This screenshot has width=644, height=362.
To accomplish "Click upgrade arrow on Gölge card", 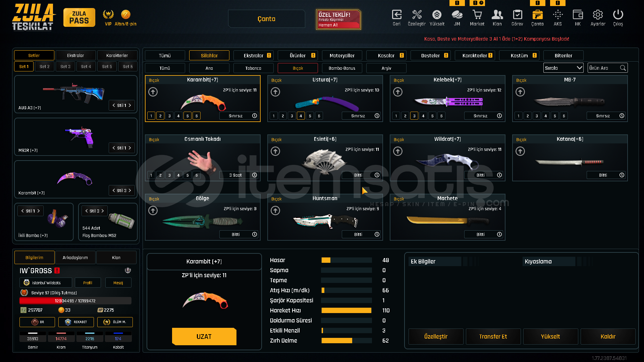I will tap(153, 210).
